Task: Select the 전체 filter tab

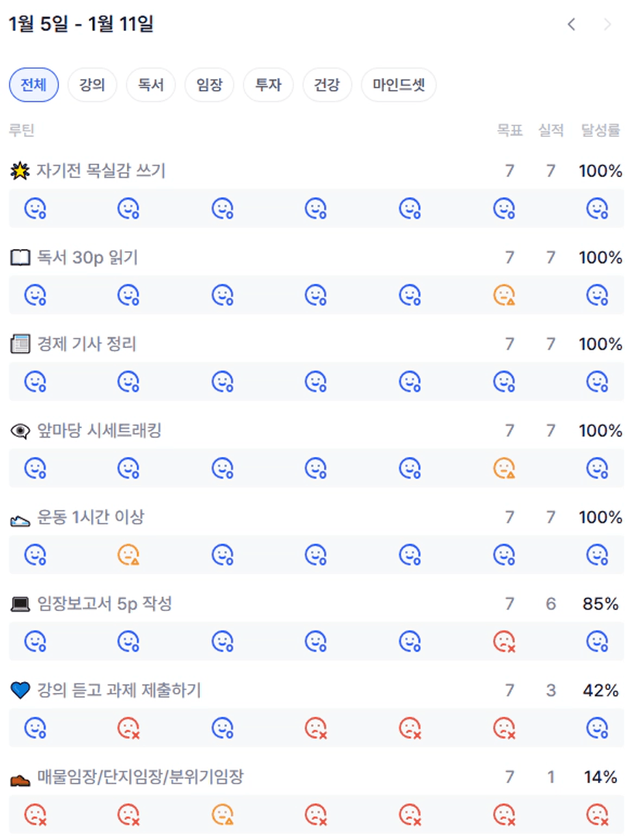Action: coord(33,85)
